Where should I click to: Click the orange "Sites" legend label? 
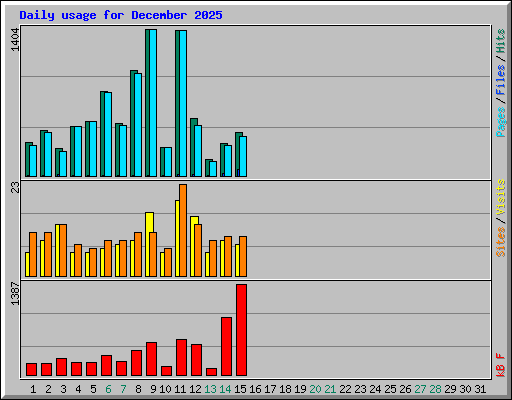(500, 242)
